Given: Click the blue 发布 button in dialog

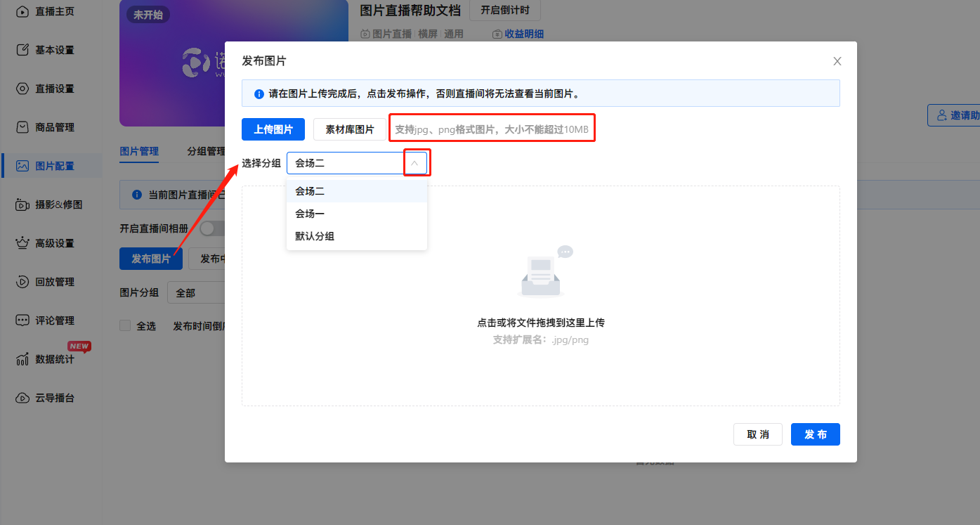Looking at the screenshot, I should click(x=816, y=434).
